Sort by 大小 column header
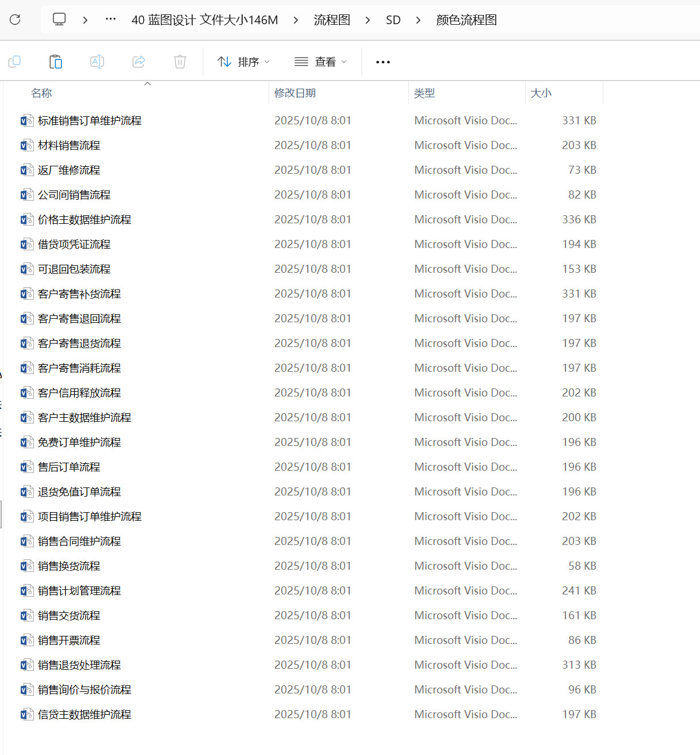The width and height of the screenshot is (700, 755). click(x=541, y=93)
